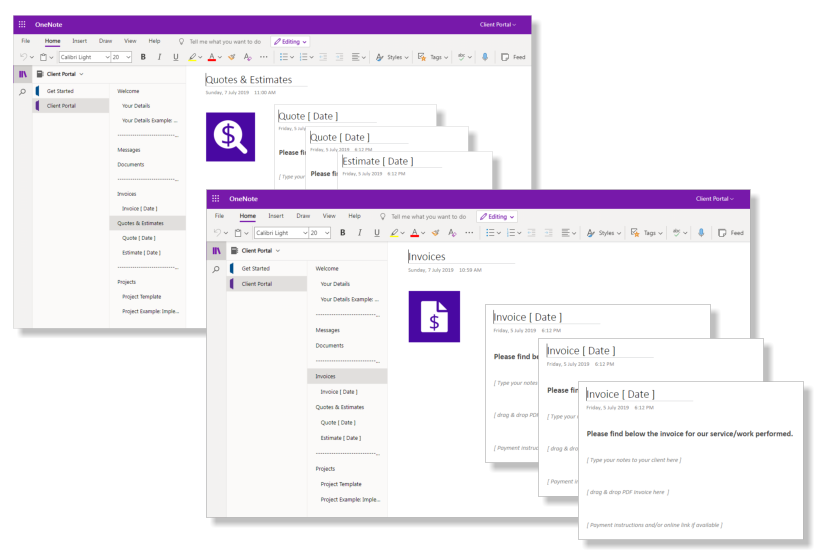Open the more options ellipsis in the front window
The width and height of the screenshot is (820, 560).
(470, 233)
